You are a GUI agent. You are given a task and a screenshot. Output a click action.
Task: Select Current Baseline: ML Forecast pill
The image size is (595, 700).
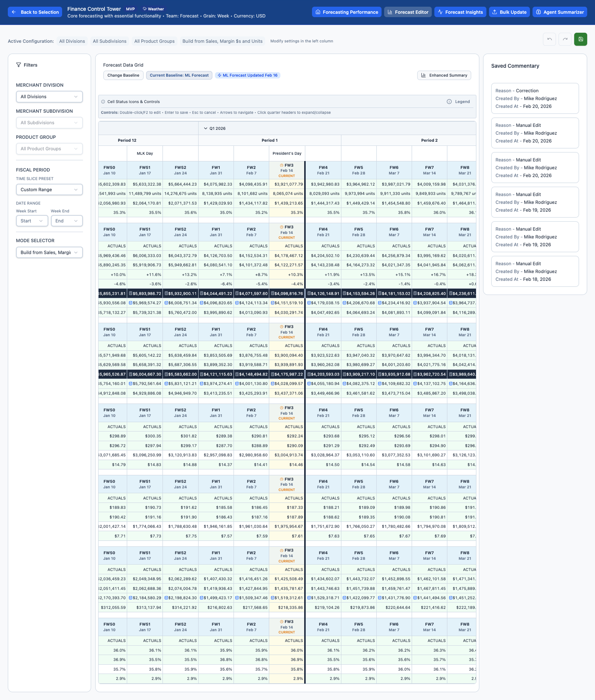(179, 75)
